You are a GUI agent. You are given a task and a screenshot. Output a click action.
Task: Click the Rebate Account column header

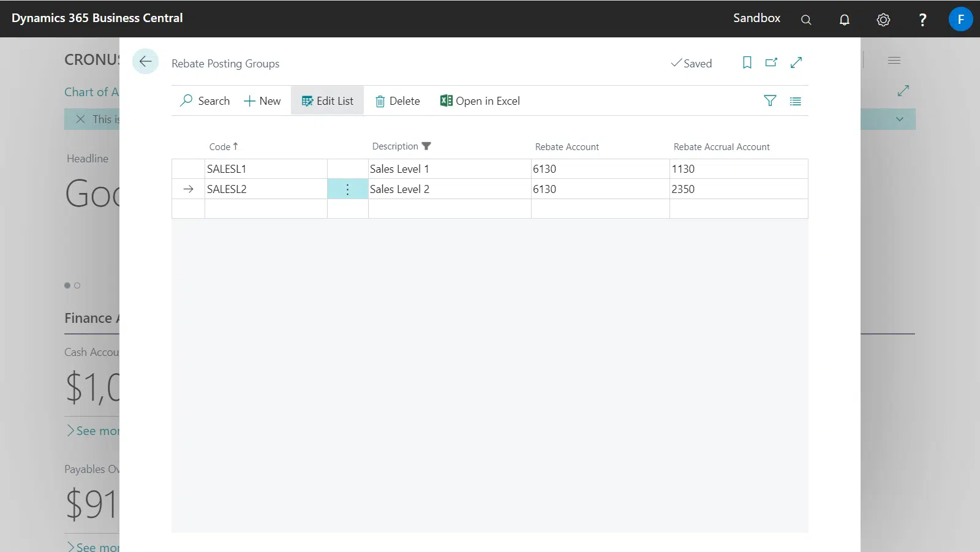click(567, 147)
